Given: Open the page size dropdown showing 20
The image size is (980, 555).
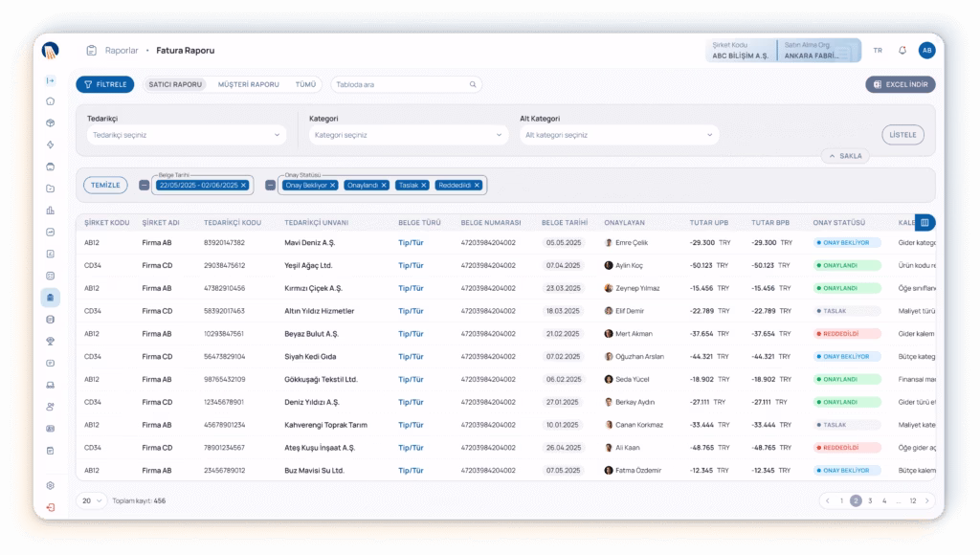Looking at the screenshot, I should [93, 500].
